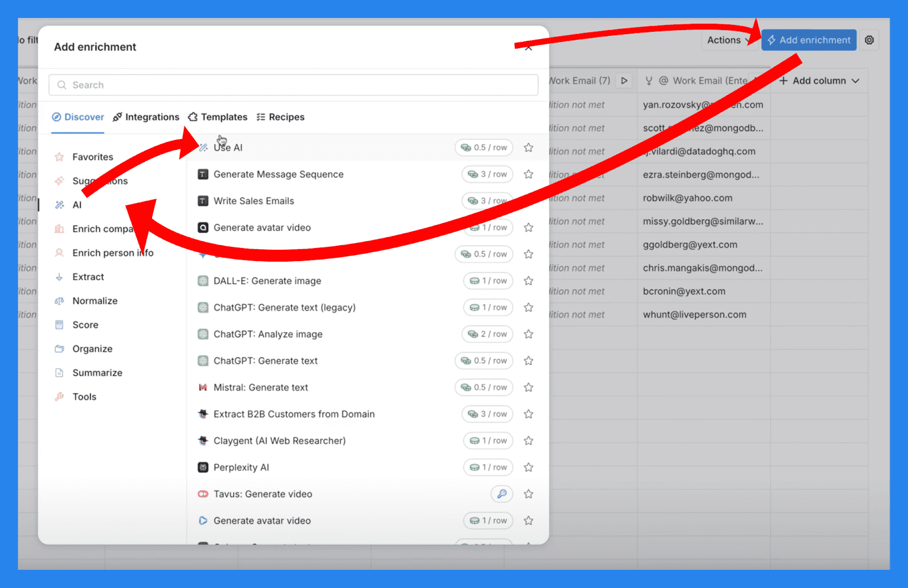Favorite the Generate Message Sequence star
The height and width of the screenshot is (588, 908).
point(528,174)
